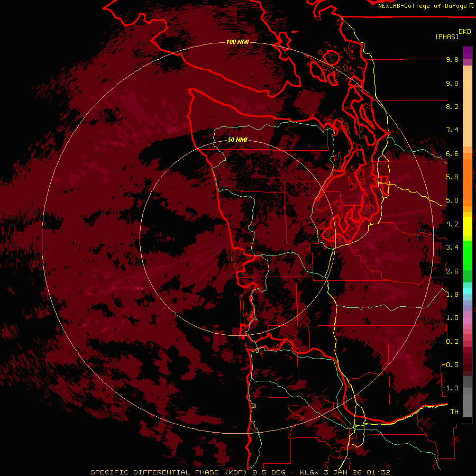Click the cyan band of the color bar

click(x=467, y=291)
